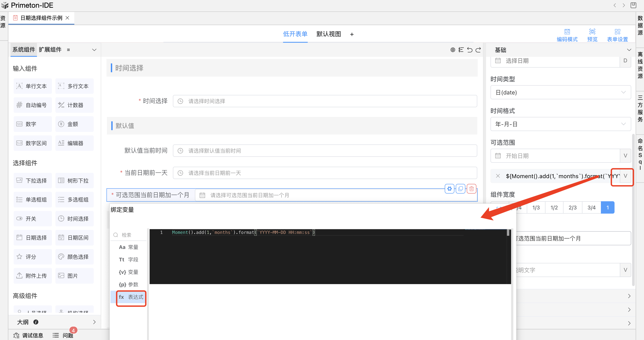Click the gear settings icon on selected field
Viewport: 644px width, 340px height.
pyautogui.click(x=450, y=189)
